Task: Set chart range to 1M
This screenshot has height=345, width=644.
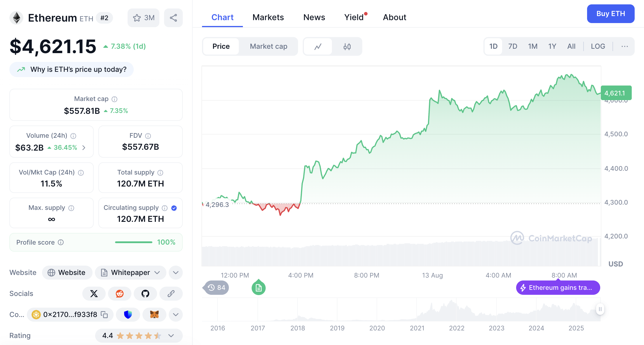Action: click(x=532, y=46)
